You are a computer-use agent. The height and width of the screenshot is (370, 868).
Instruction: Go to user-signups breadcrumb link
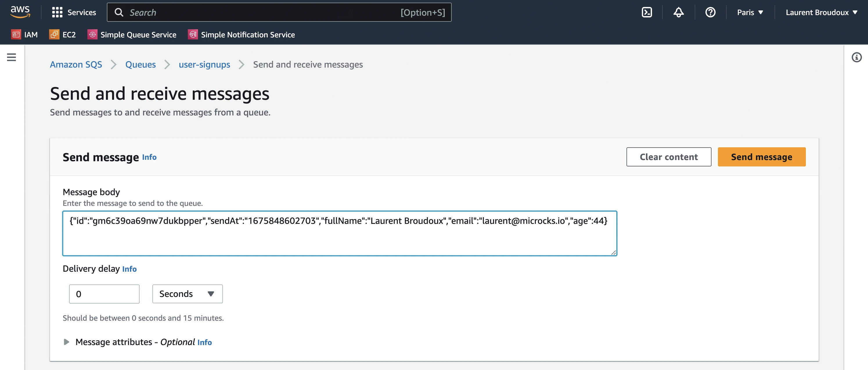(204, 65)
